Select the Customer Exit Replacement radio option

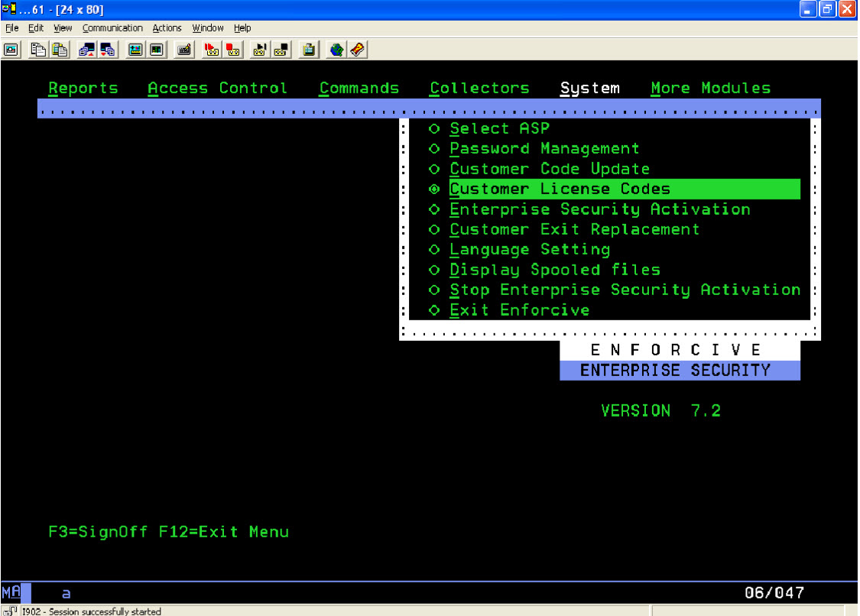point(434,229)
